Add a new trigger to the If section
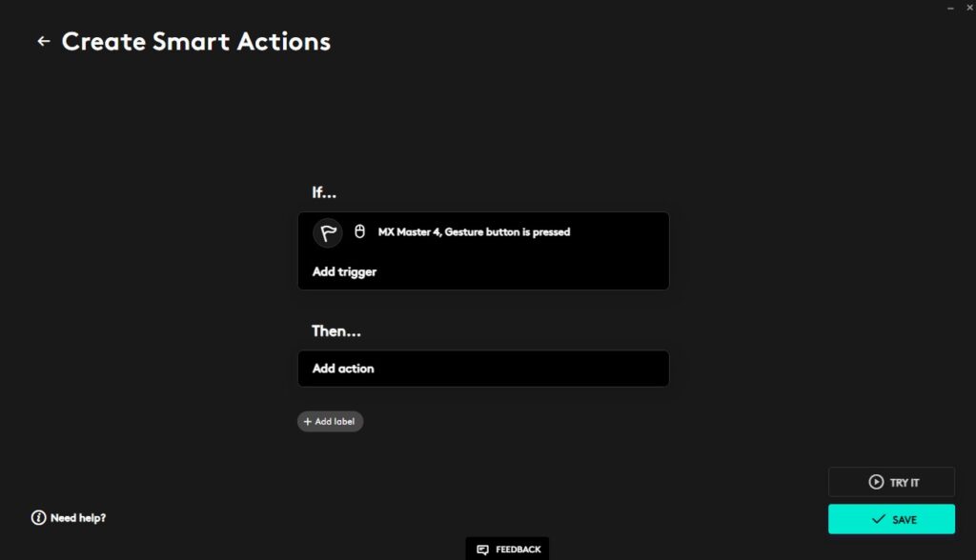The width and height of the screenshot is (976, 560). [344, 271]
